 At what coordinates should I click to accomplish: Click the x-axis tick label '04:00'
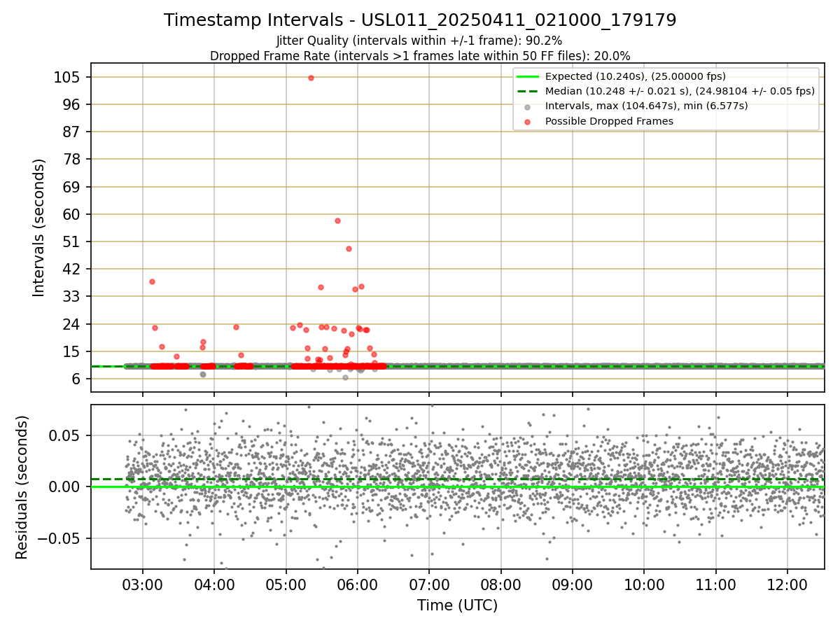[214, 584]
